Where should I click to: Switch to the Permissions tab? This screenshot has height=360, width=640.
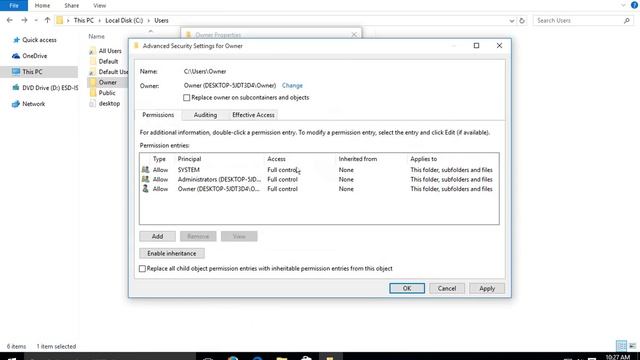click(x=158, y=115)
